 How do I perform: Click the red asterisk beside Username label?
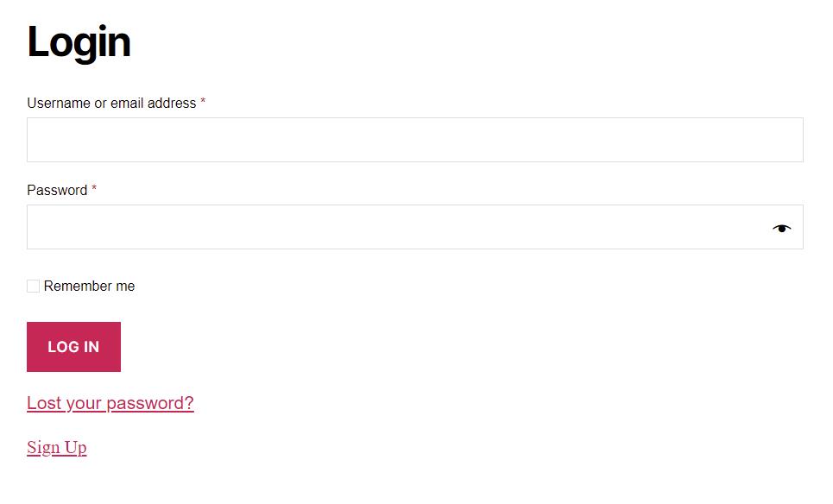tap(203, 101)
